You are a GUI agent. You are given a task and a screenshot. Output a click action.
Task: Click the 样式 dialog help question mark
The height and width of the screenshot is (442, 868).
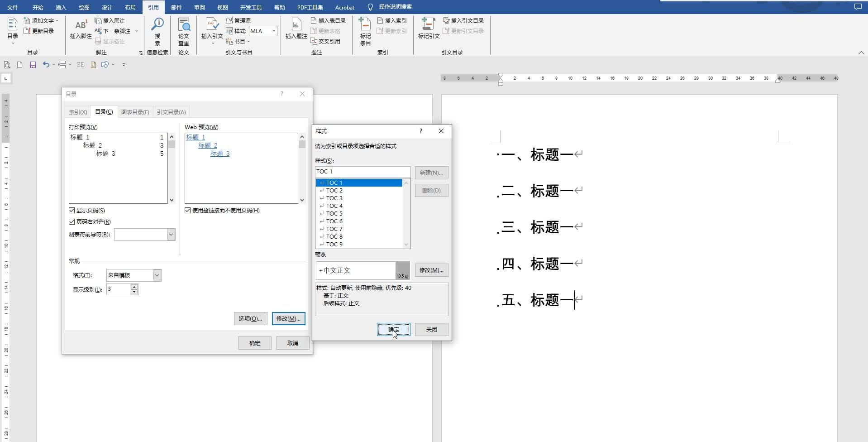(421, 131)
